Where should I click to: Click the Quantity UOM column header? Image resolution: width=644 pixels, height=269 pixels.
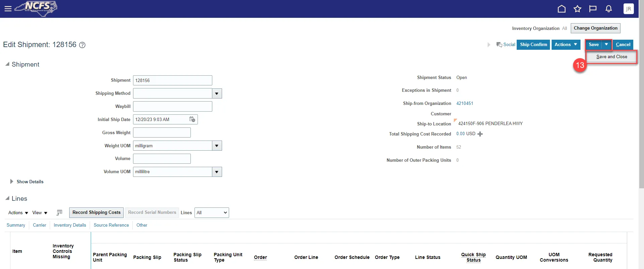click(x=511, y=258)
